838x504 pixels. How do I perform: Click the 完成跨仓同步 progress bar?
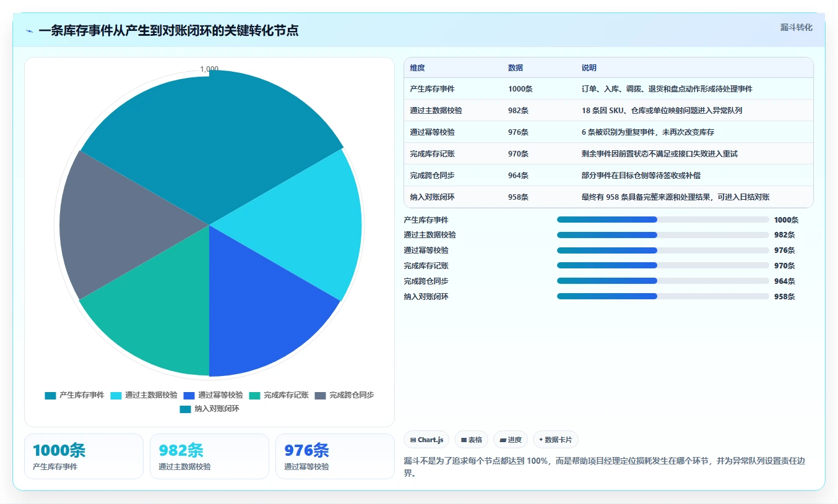click(x=663, y=281)
